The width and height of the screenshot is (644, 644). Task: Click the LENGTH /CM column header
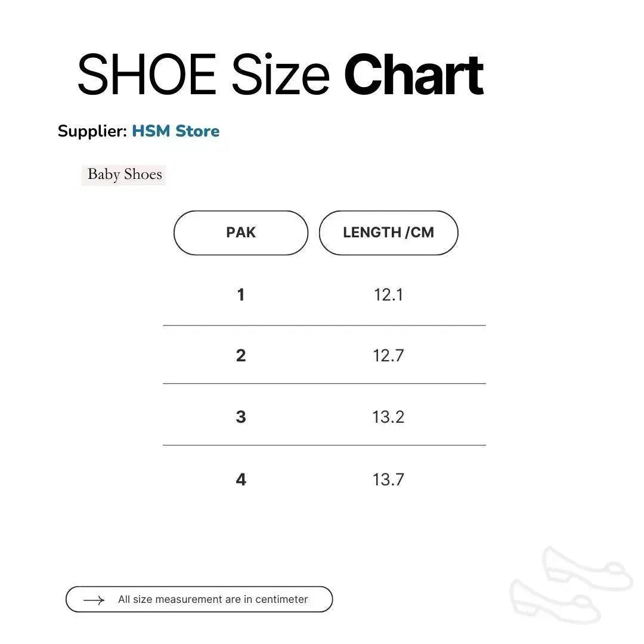(x=388, y=233)
